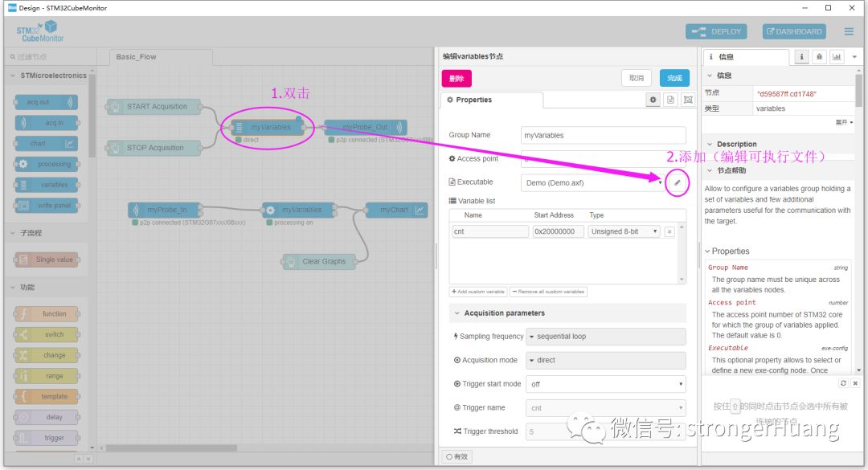Open the Trigger start mode dropdown
Viewport: 868px width, 470px height.
[606, 384]
